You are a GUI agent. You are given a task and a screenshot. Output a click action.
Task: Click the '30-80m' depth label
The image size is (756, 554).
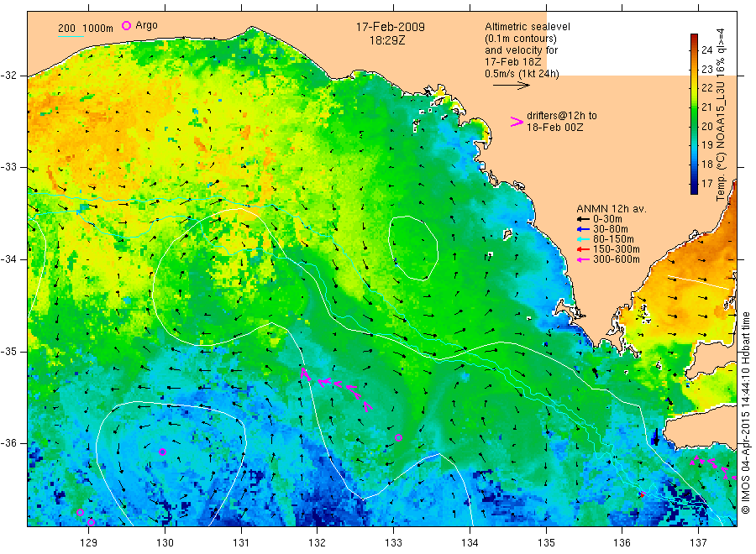pyautogui.click(x=611, y=229)
